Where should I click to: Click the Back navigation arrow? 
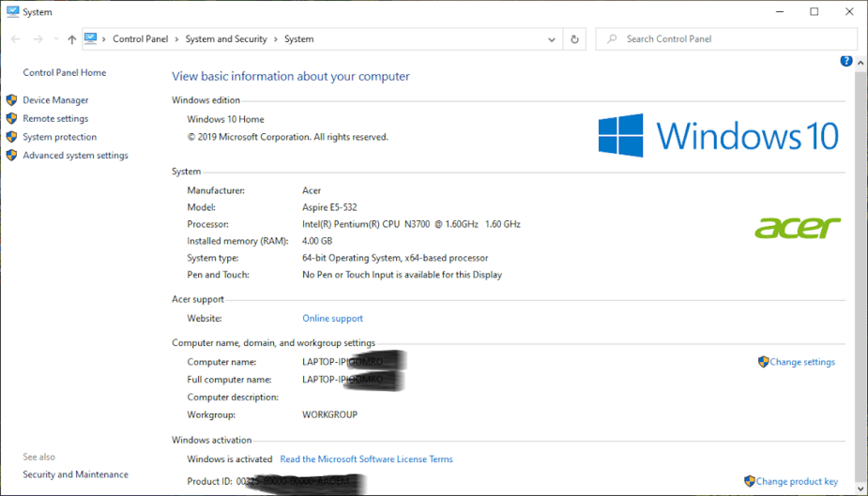coord(15,39)
